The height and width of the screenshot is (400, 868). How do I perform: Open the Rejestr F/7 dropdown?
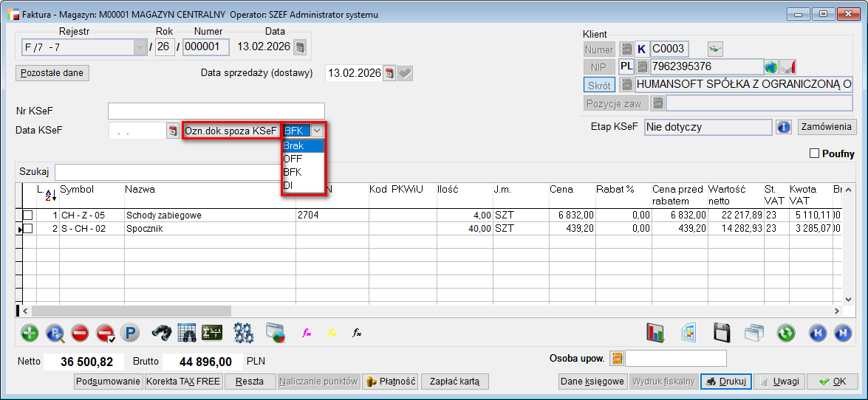pyautogui.click(x=140, y=47)
